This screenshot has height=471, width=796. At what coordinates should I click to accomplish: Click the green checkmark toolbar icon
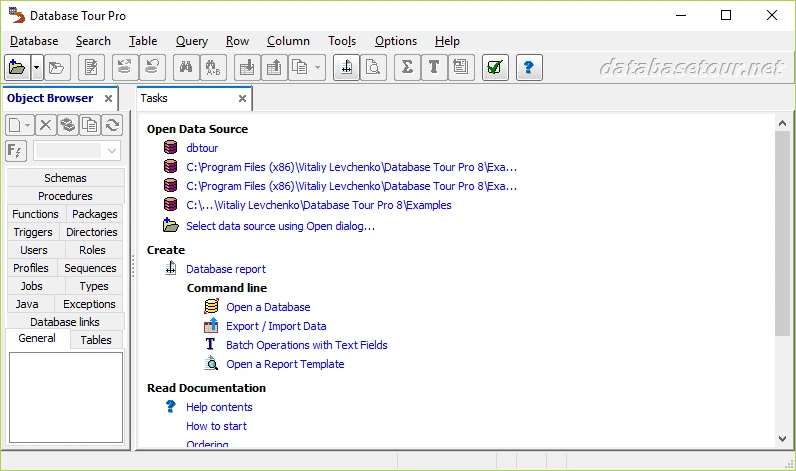[494, 68]
